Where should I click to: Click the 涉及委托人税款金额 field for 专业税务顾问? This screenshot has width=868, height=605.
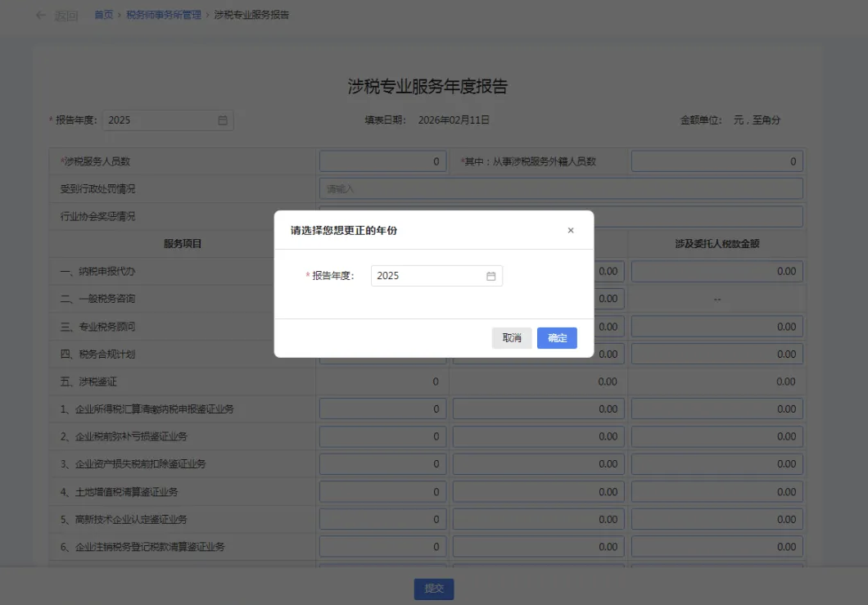(x=717, y=327)
